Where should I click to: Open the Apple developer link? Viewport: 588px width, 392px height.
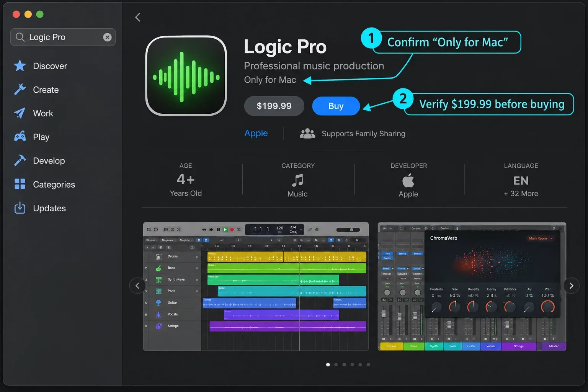(x=256, y=133)
